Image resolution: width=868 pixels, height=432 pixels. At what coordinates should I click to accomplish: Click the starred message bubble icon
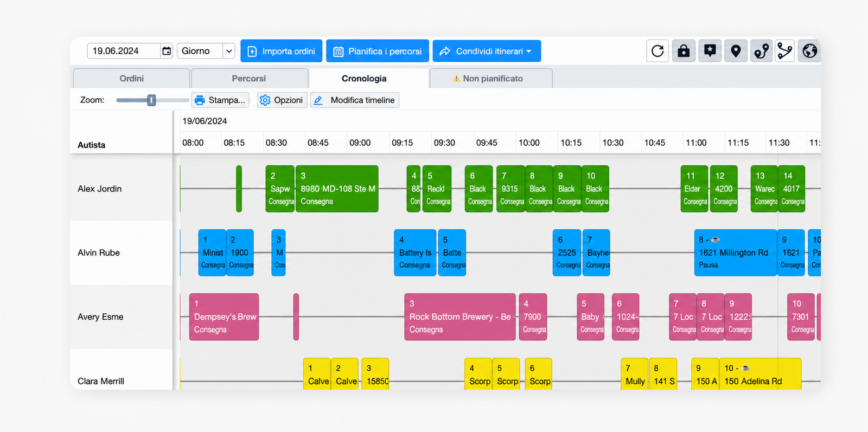[x=710, y=51]
